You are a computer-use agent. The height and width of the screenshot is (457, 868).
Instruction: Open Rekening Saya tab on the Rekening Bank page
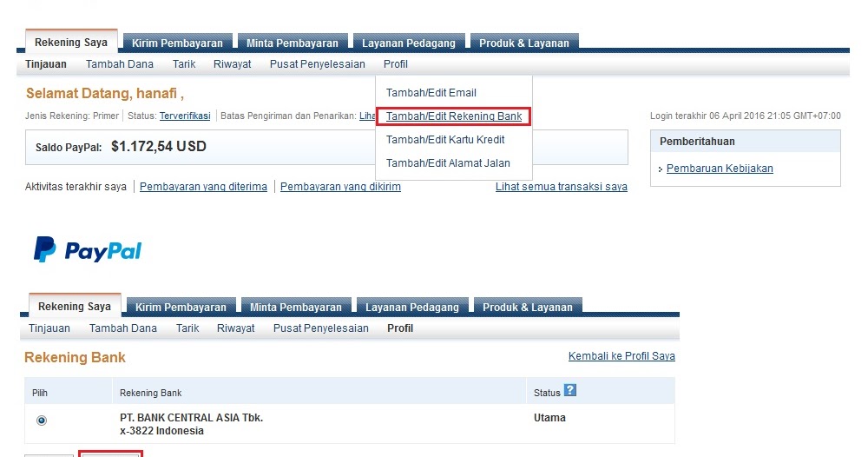coord(74,307)
